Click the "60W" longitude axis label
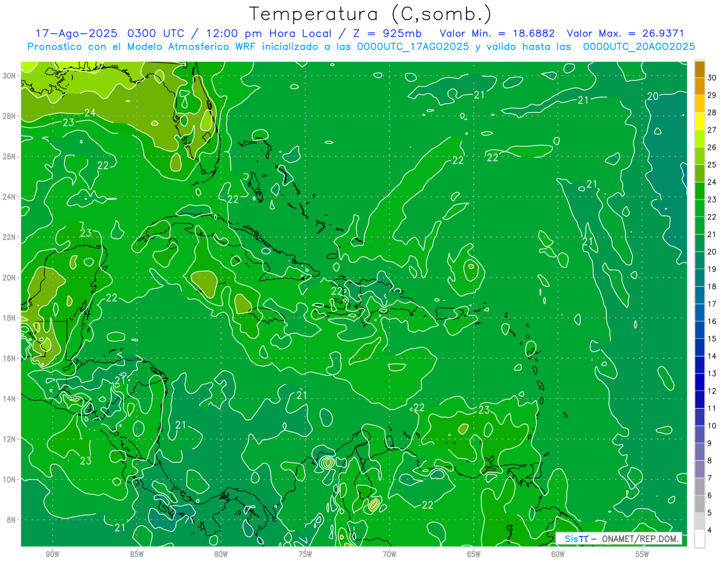728x562 pixels. pyautogui.click(x=558, y=554)
